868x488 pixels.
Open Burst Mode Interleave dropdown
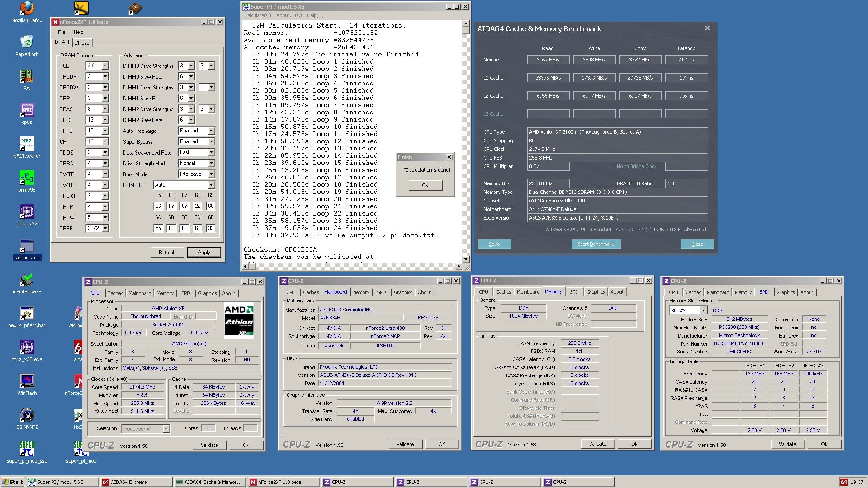click(211, 174)
